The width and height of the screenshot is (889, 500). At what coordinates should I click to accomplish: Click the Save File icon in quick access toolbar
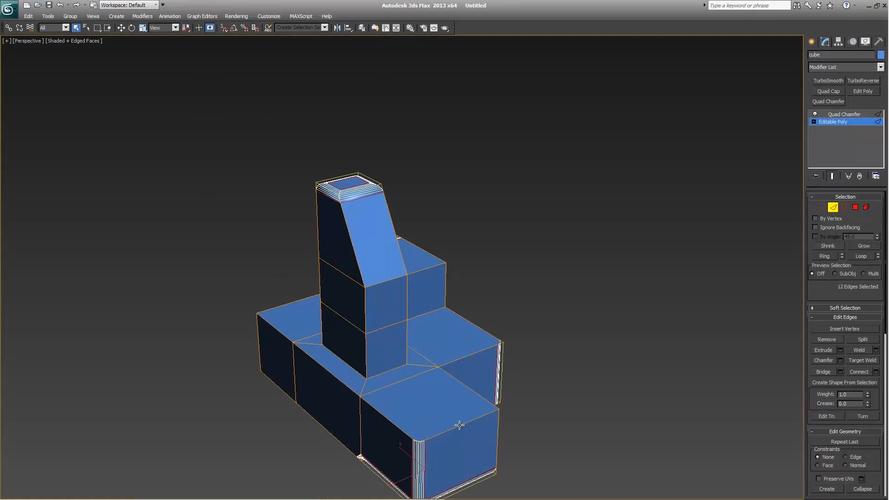[x=48, y=5]
